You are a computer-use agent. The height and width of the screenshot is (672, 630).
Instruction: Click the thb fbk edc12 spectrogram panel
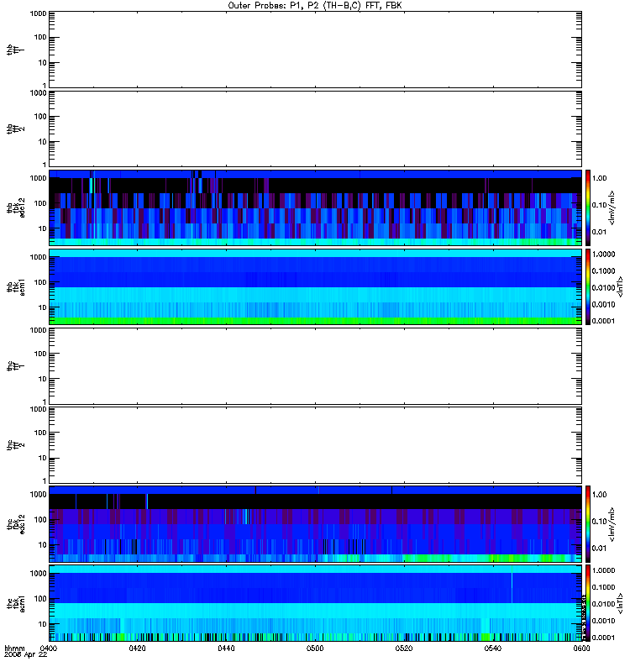point(315,207)
